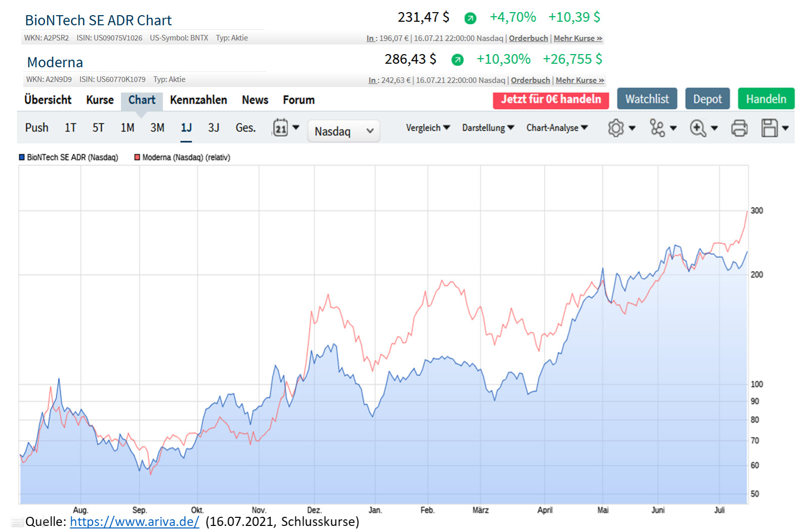Expand the zoom dropdown arrow

point(714,128)
